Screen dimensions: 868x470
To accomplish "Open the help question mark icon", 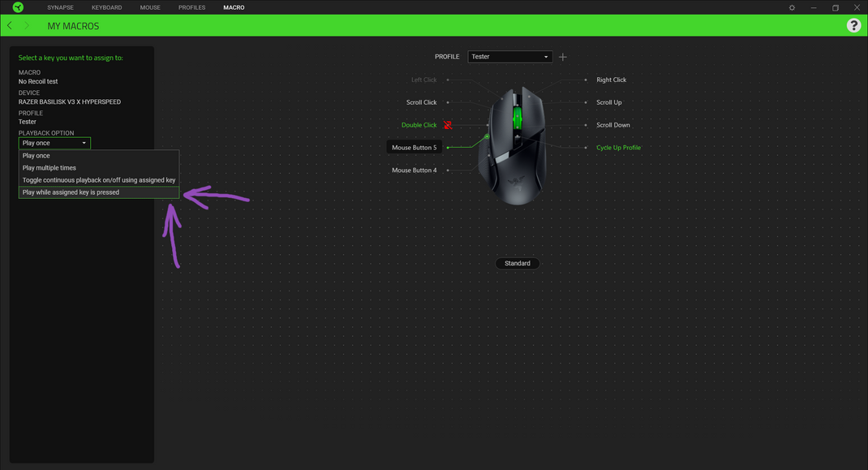I will click(853, 25).
